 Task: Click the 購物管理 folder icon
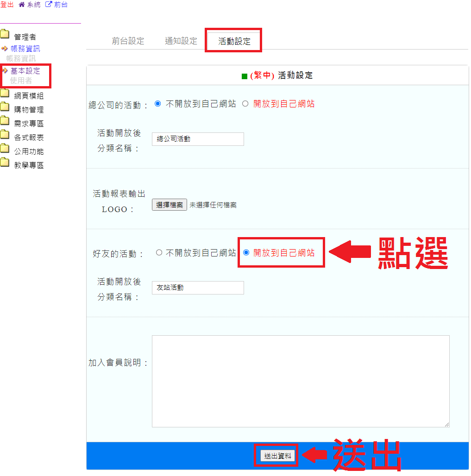[x=5, y=107]
